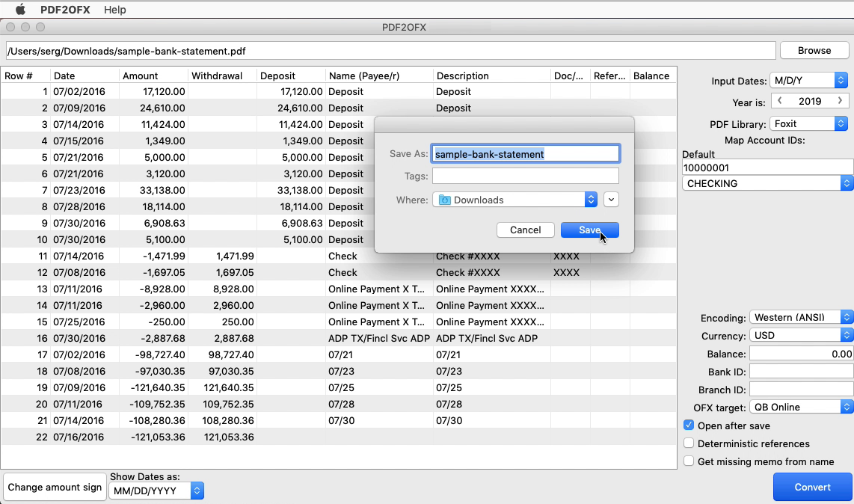Enable Get missing memo from name
Image resolution: width=854 pixels, height=504 pixels.
click(689, 461)
